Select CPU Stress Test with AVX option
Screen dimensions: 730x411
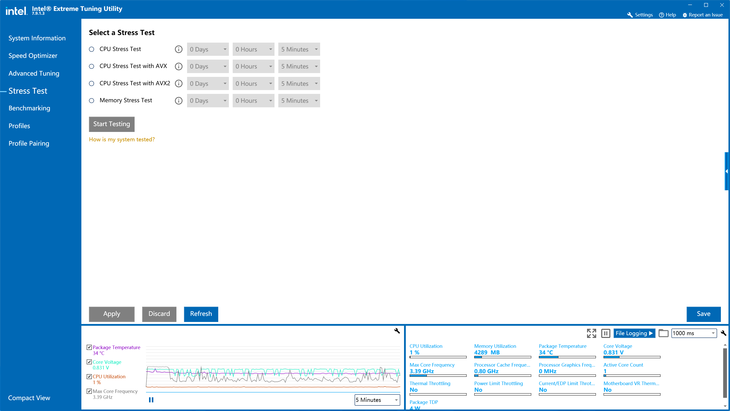92,67
